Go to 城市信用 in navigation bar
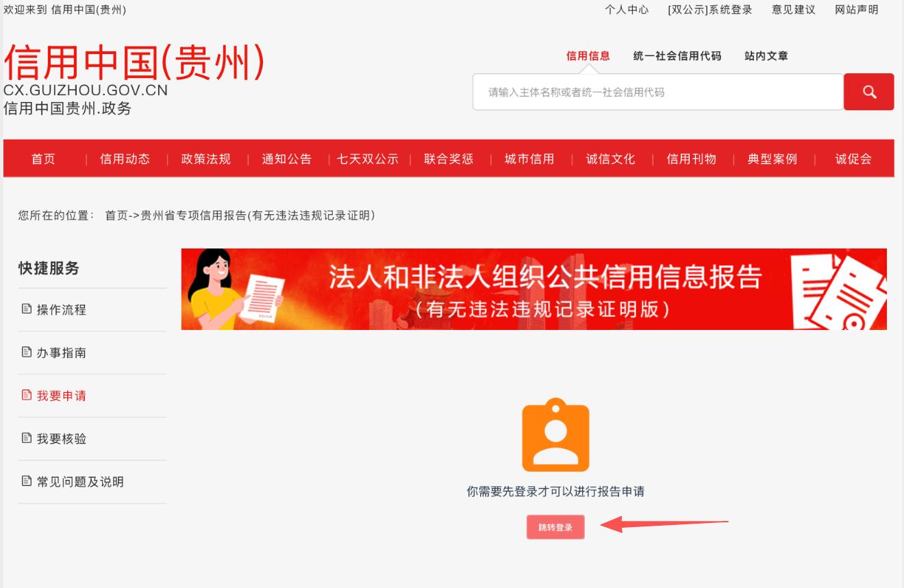The width and height of the screenshot is (904, 588). pos(529,159)
